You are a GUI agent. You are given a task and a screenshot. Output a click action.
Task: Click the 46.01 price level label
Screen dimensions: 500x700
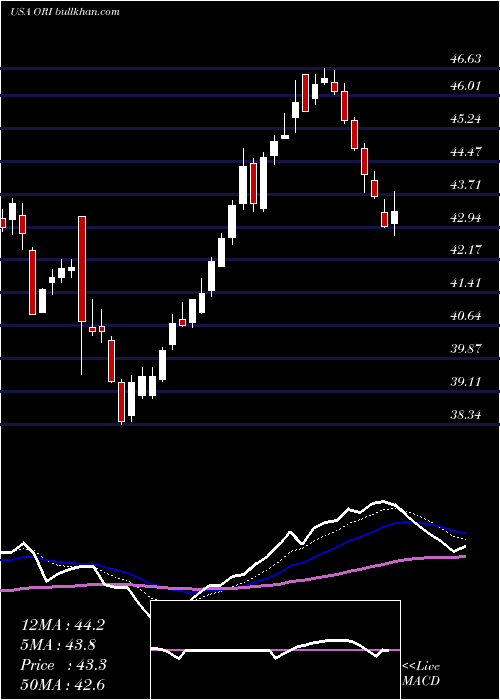tap(465, 85)
